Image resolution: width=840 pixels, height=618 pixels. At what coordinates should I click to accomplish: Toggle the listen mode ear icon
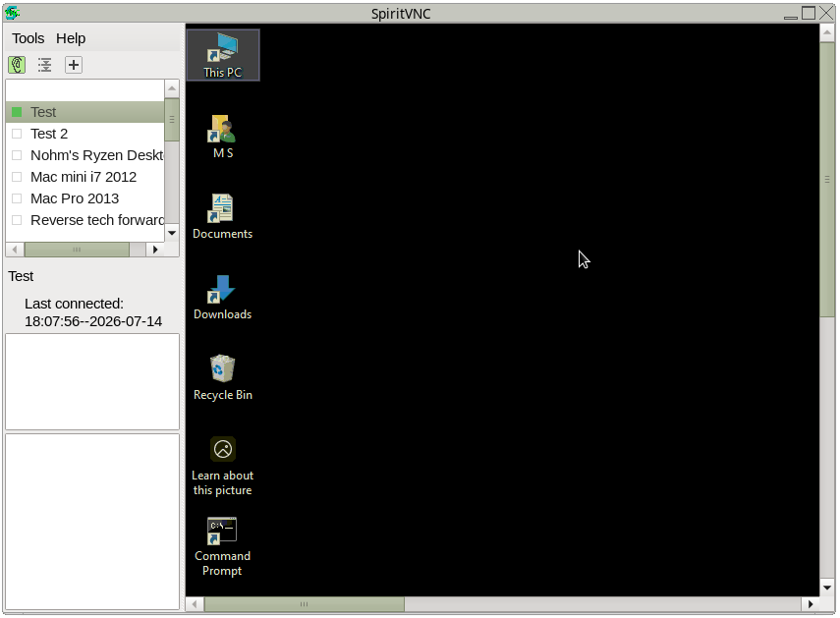pyautogui.click(x=17, y=65)
